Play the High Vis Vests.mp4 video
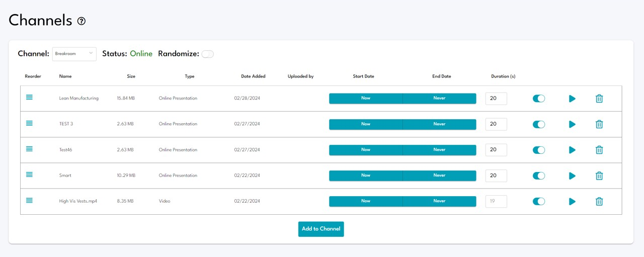 pyautogui.click(x=572, y=201)
